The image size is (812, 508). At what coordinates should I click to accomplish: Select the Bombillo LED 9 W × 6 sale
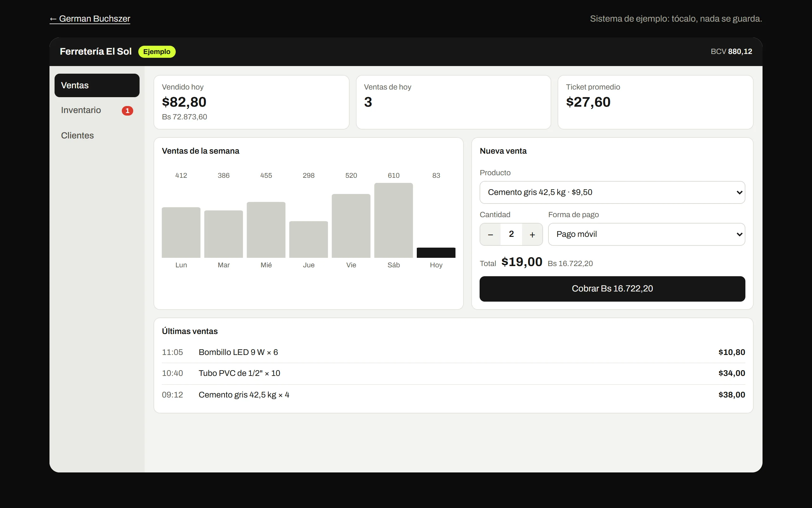coord(453,352)
